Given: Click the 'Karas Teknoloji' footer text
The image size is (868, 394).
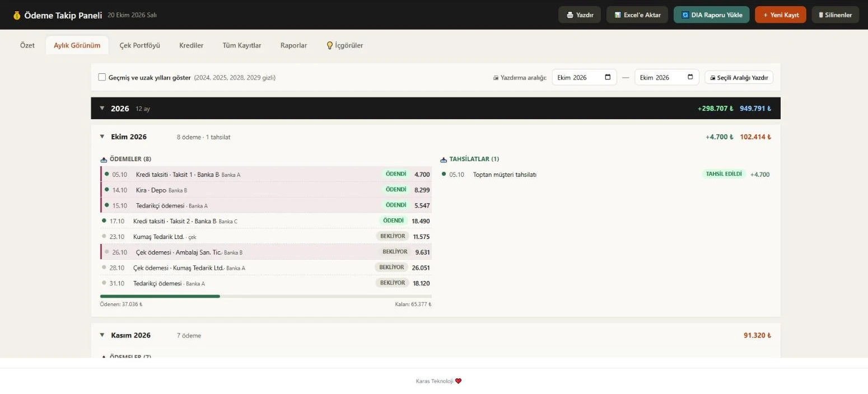Looking at the screenshot, I should pos(435,381).
